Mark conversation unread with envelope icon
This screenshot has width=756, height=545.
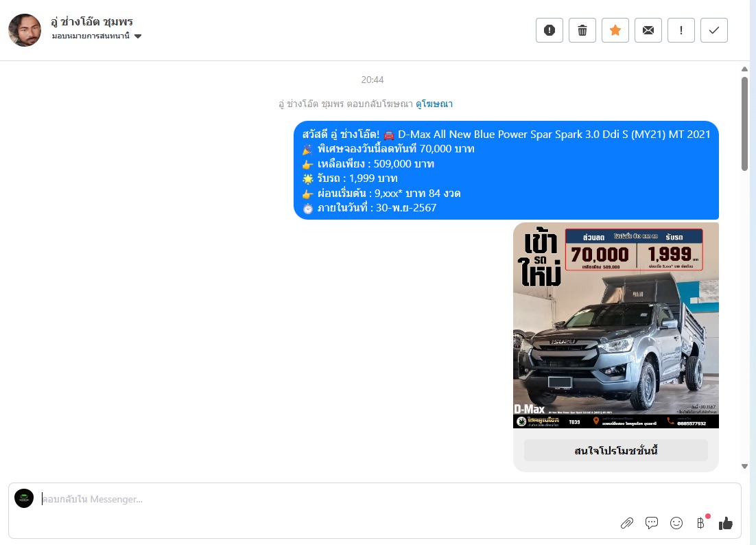648,30
